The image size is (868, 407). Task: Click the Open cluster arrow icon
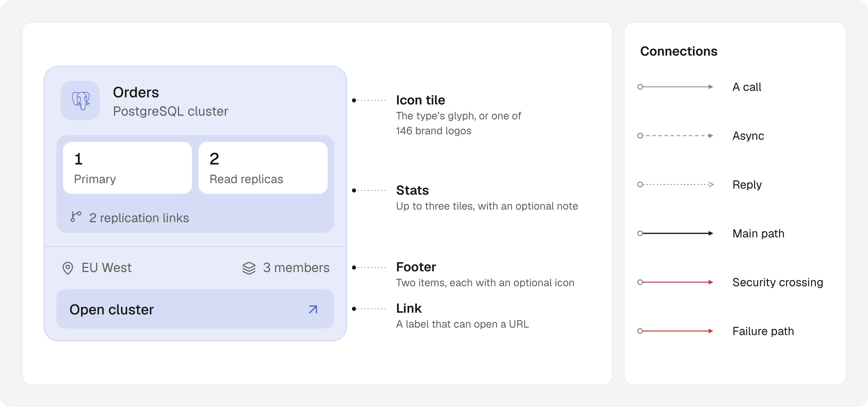click(x=313, y=309)
